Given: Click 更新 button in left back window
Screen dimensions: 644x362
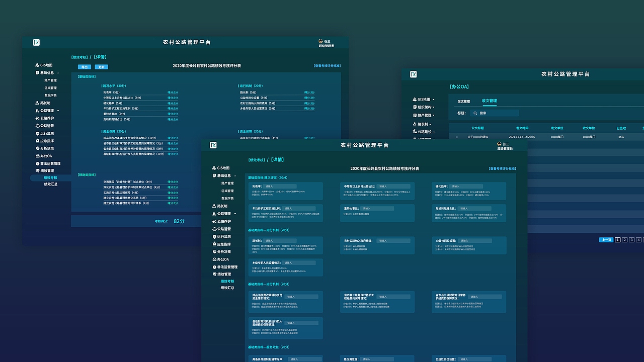Looking at the screenshot, I should [x=101, y=67].
